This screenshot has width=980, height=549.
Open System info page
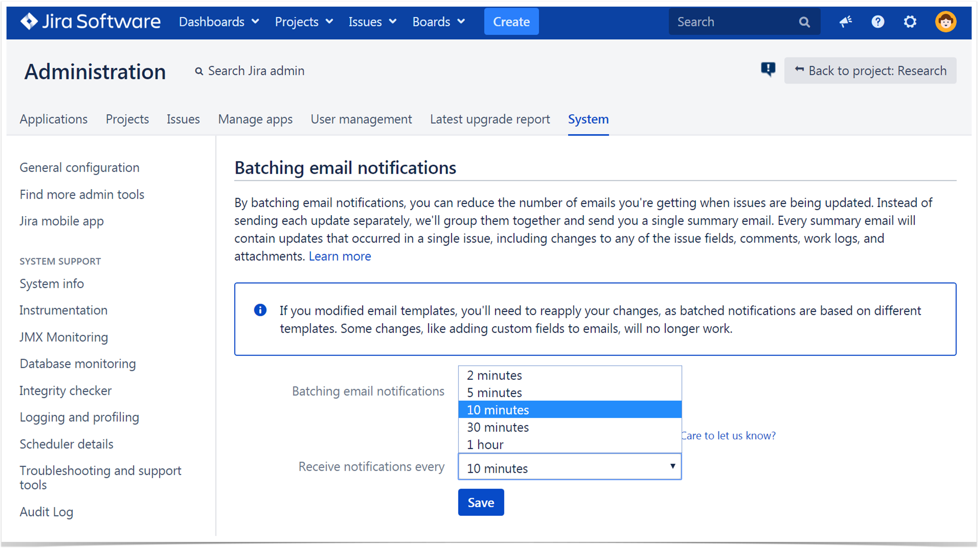(x=52, y=284)
